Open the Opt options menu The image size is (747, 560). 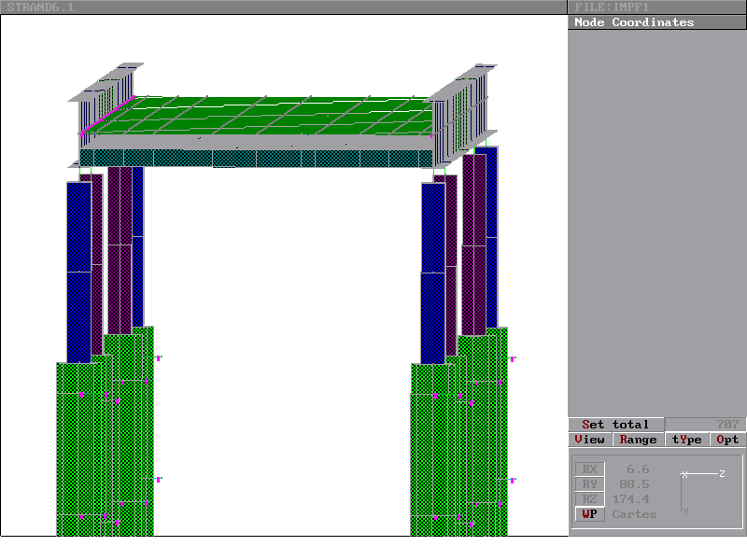727,440
